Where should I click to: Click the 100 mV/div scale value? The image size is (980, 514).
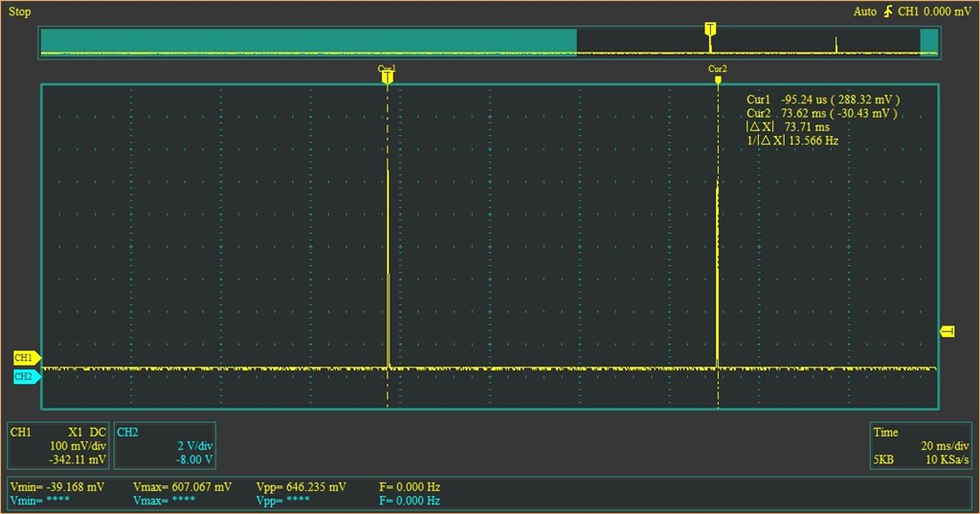point(78,446)
